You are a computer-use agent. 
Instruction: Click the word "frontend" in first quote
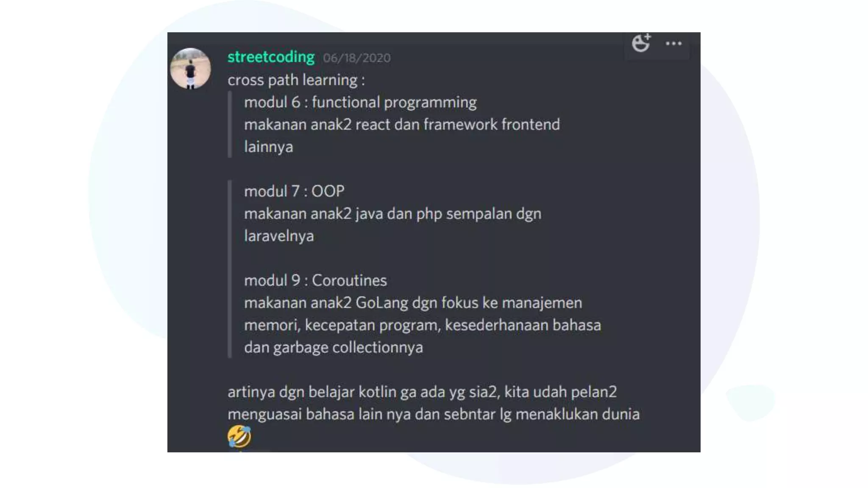point(531,125)
